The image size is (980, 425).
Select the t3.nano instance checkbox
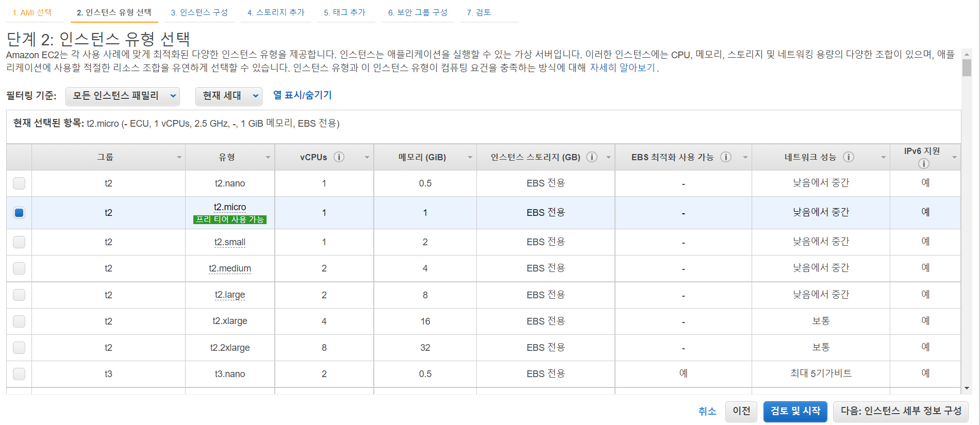tap(19, 374)
